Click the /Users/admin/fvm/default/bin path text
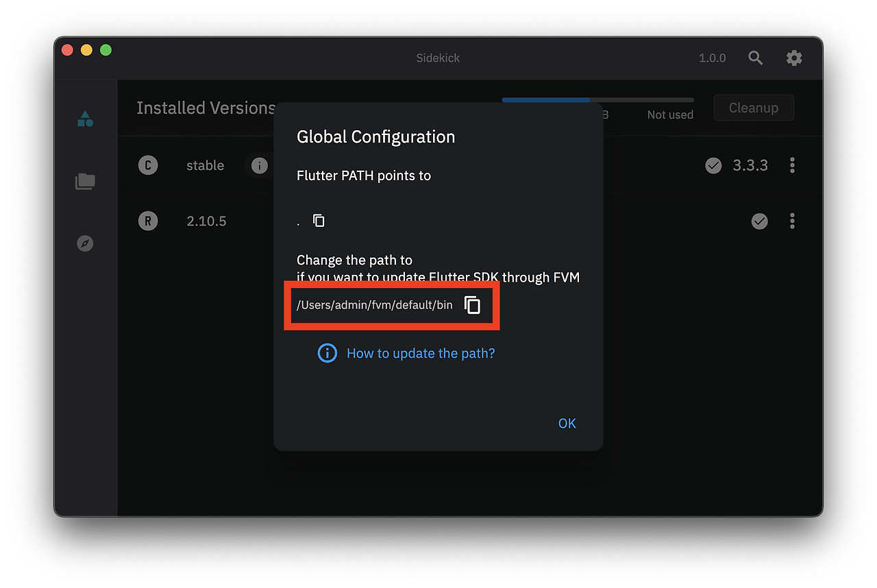 (x=374, y=305)
